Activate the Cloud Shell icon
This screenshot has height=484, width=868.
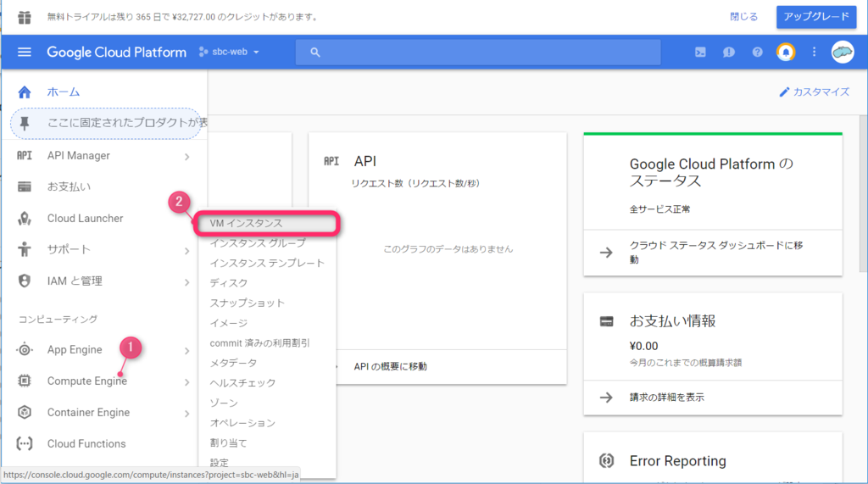(700, 52)
